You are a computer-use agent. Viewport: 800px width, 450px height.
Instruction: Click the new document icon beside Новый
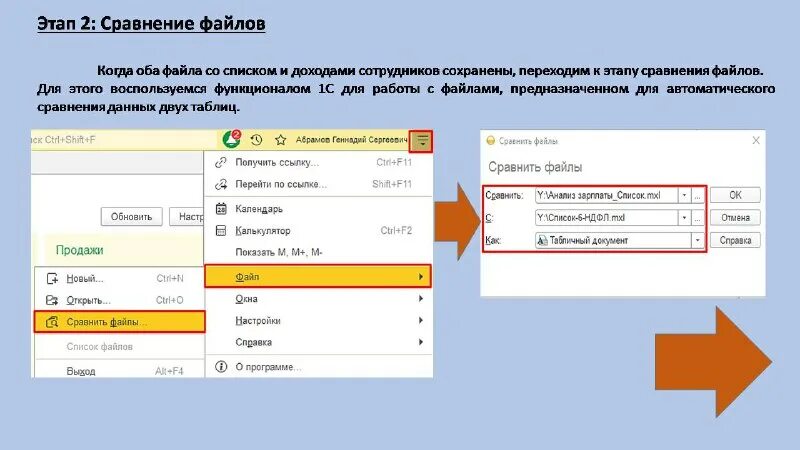[x=52, y=278]
